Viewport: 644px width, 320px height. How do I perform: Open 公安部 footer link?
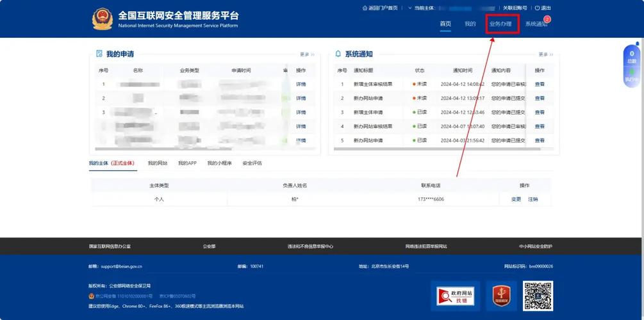tap(209, 246)
